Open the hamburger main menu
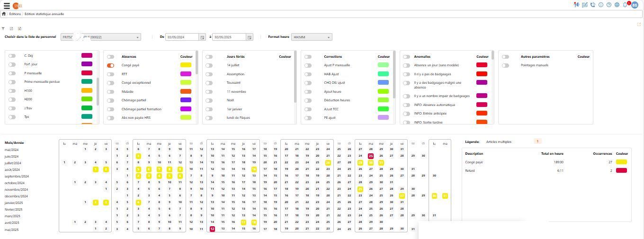 point(7,6)
